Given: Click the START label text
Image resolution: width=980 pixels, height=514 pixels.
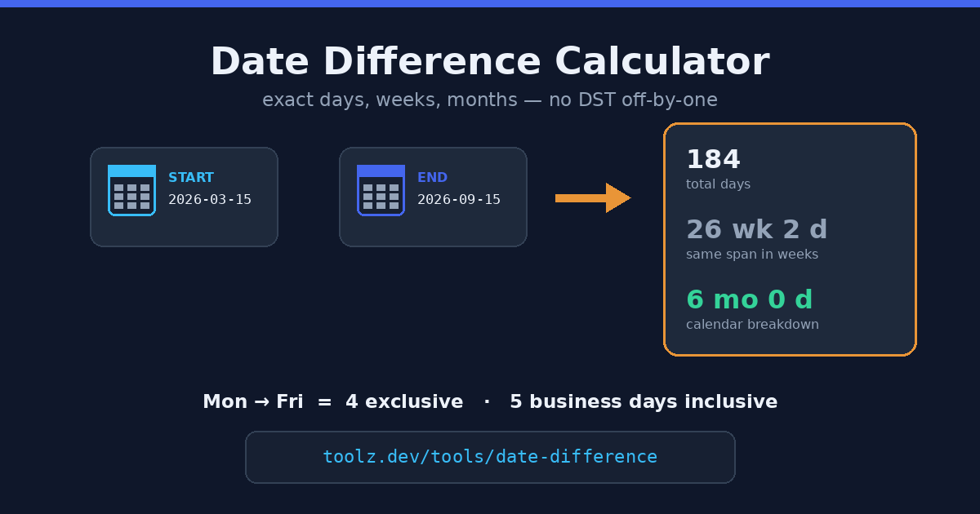Looking at the screenshot, I should click(x=191, y=178).
